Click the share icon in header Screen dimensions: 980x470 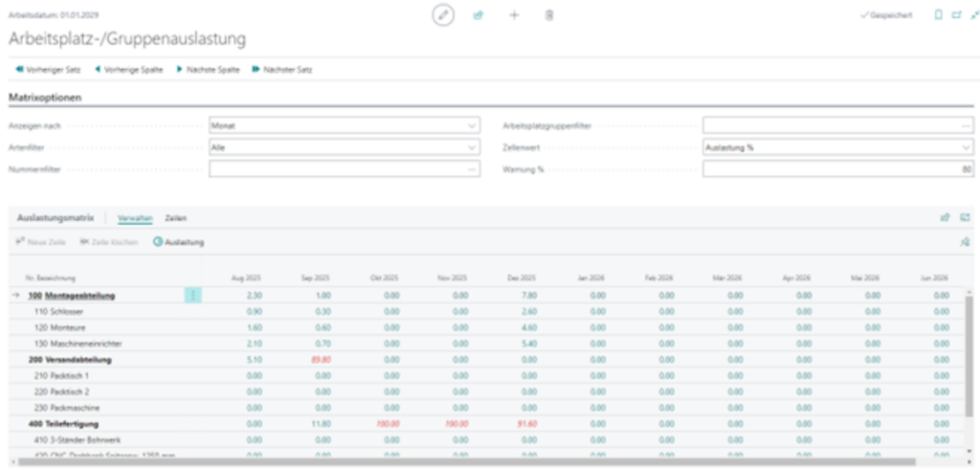479,15
